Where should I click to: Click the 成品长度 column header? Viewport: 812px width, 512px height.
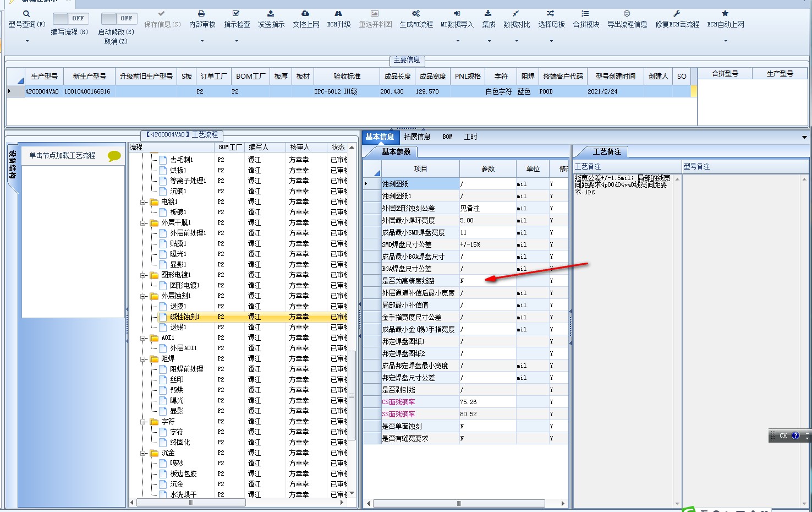click(397, 77)
